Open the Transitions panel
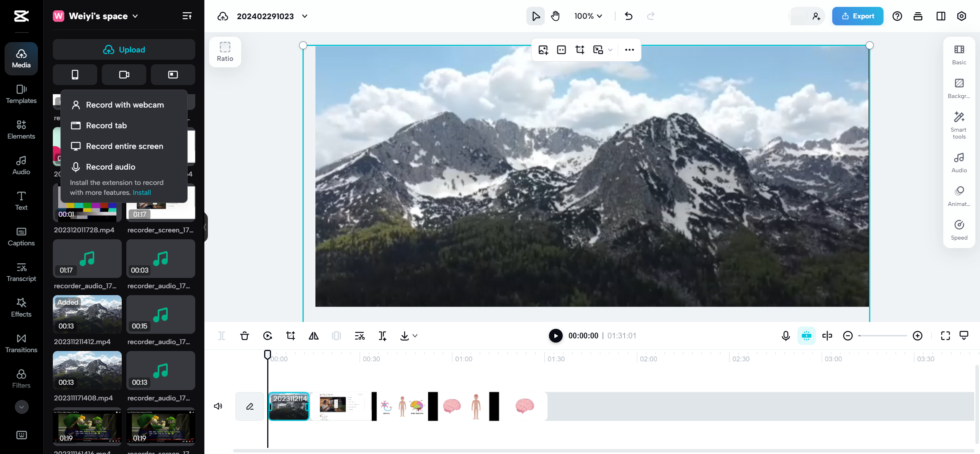The image size is (980, 454). (x=21, y=343)
